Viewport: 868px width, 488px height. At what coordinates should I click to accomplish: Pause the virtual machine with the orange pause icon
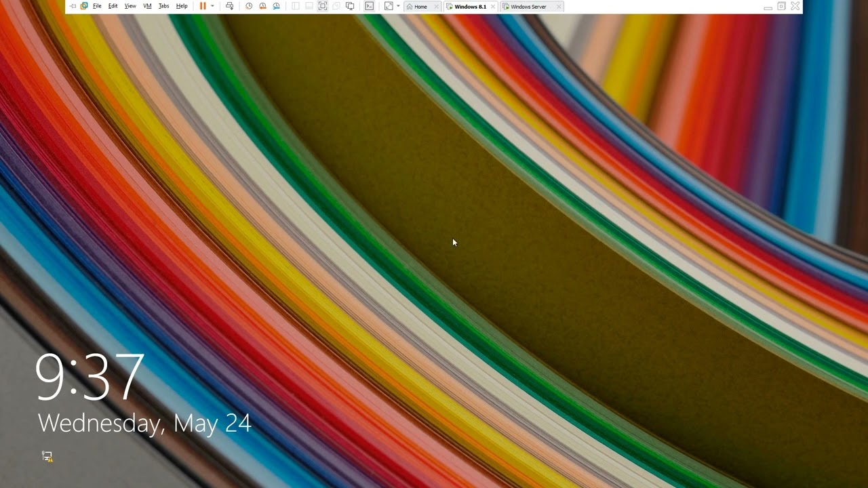point(203,6)
